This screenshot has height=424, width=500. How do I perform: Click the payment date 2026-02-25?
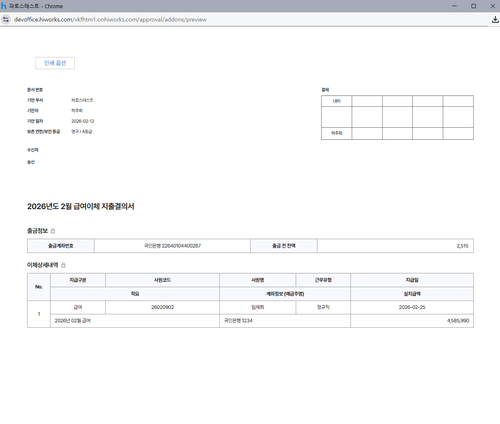coord(412,307)
